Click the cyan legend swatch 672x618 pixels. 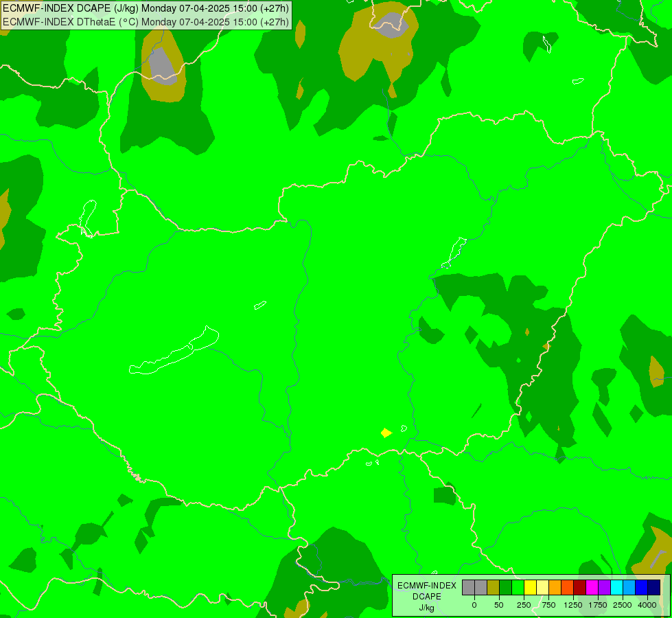616,587
